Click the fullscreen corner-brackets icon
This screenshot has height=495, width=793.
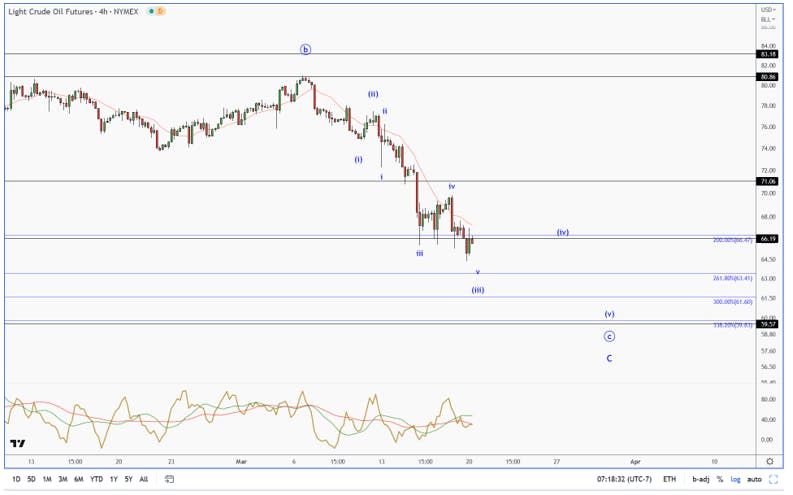coord(773,479)
